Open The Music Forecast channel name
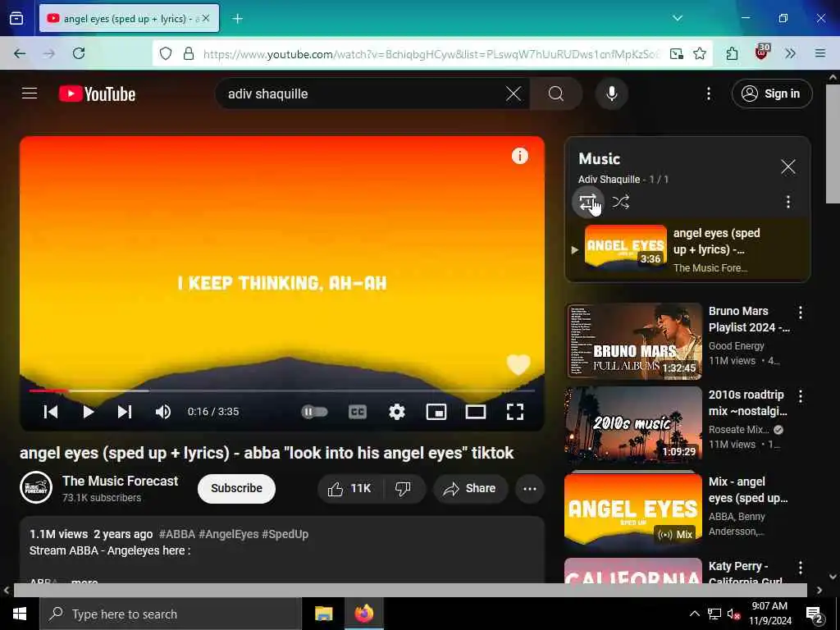The image size is (840, 630). tap(120, 481)
